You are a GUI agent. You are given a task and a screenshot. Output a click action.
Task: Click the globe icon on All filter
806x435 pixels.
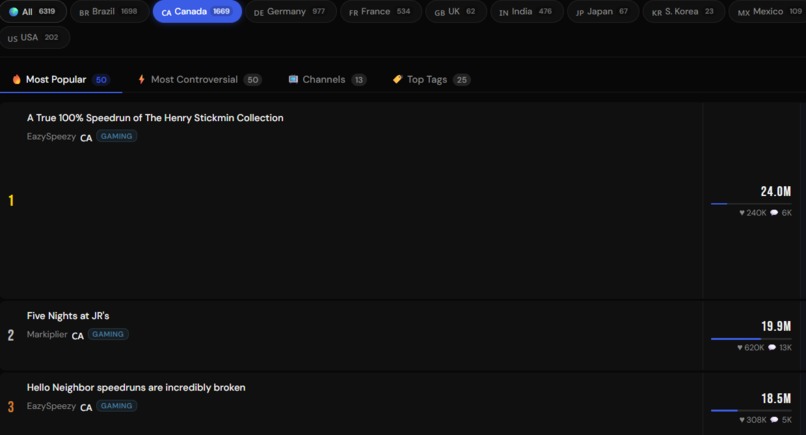(x=13, y=12)
